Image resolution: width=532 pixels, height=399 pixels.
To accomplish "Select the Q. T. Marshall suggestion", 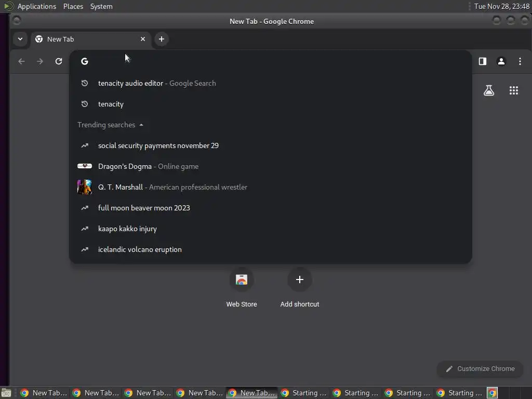I will pyautogui.click(x=270, y=187).
